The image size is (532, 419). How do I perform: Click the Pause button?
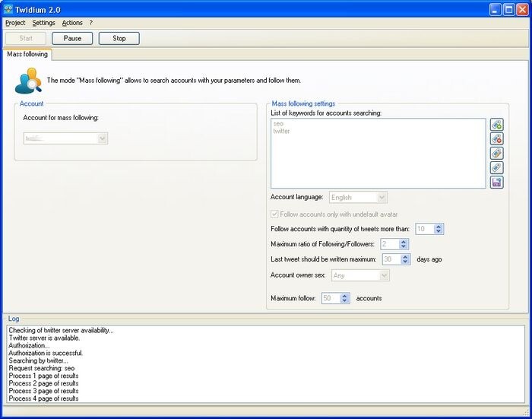coord(72,38)
